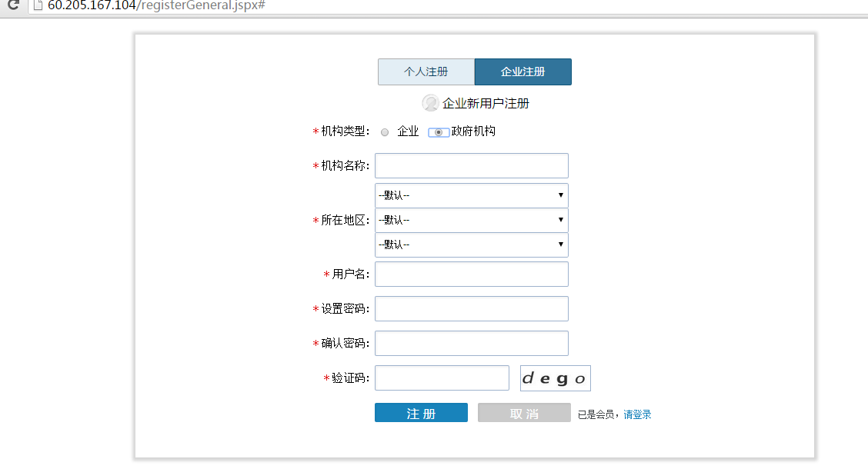Click into the 用户名 text field
This screenshot has height=469, width=868.
pos(471,274)
